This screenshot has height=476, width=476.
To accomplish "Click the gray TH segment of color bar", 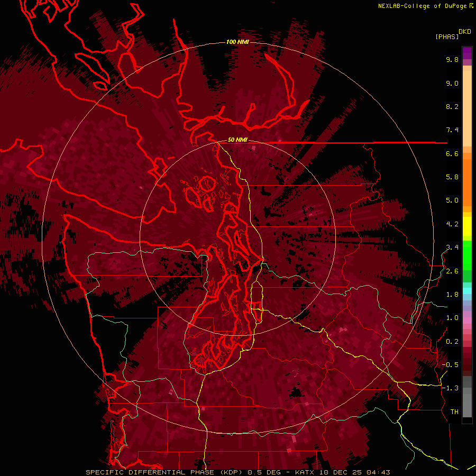I will point(467,405).
